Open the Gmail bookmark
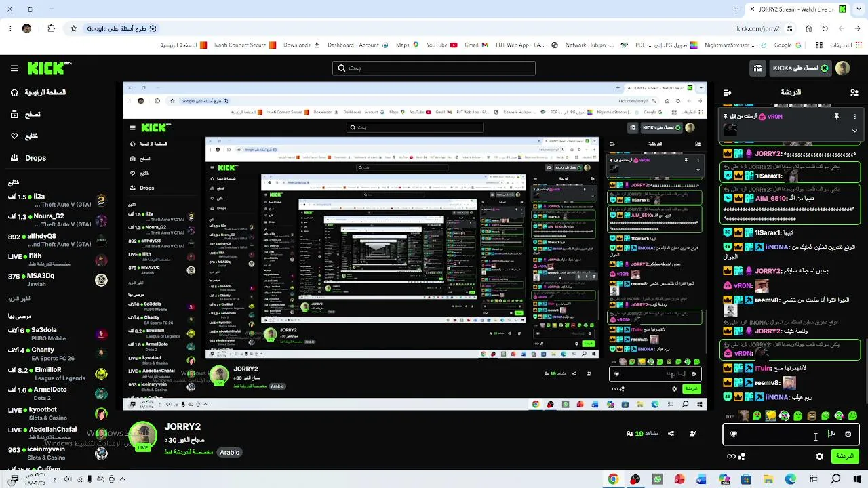This screenshot has width=868, height=488. click(x=477, y=45)
